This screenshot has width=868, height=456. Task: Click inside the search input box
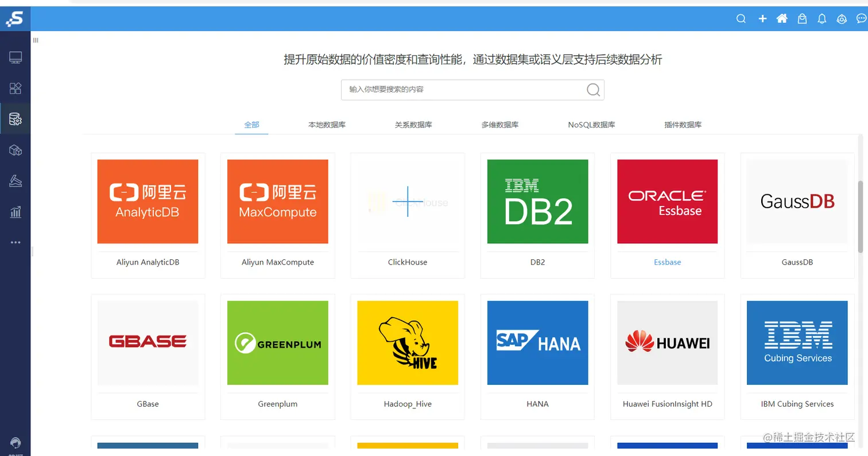459,89
